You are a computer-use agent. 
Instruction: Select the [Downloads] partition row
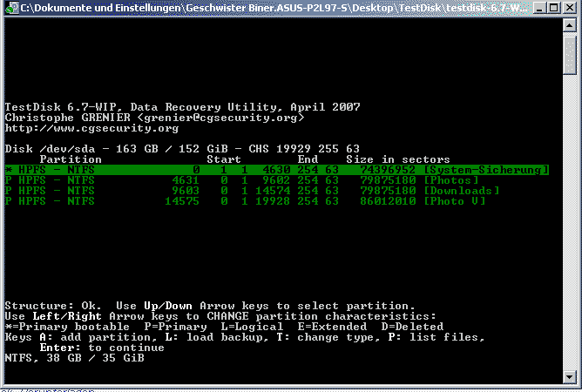[252, 191]
